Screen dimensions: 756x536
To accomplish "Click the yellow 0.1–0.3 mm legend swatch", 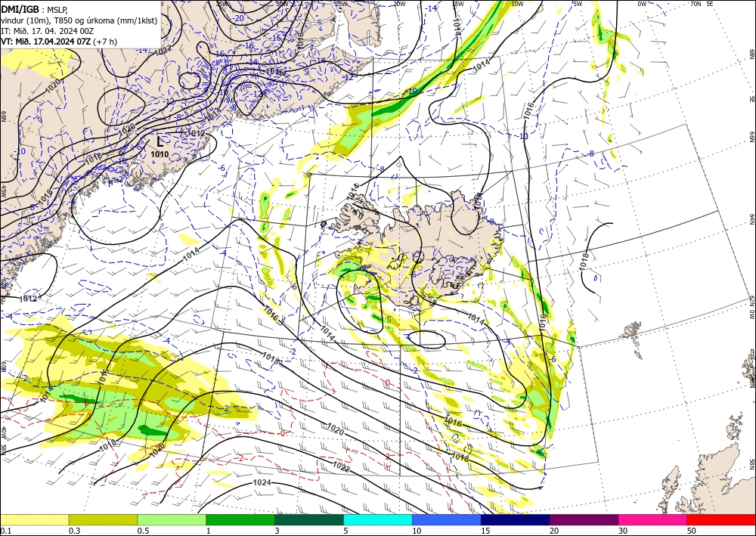I will (34, 519).
